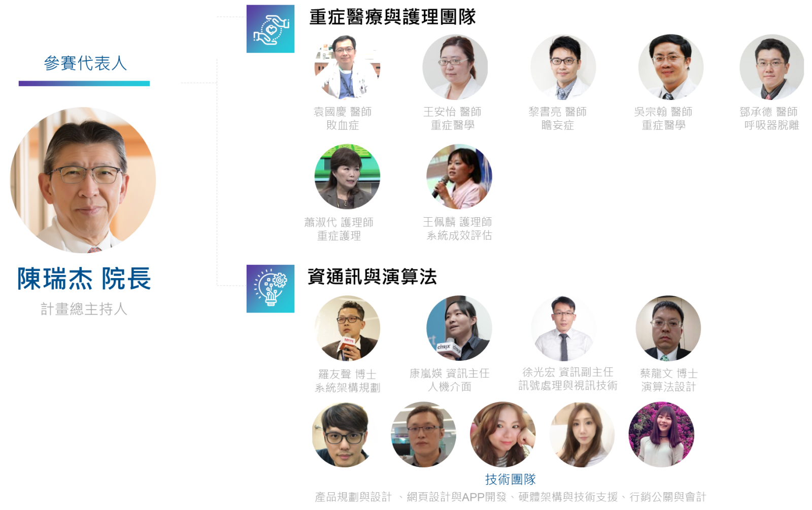Click the gradient bar under 參賽代表人
This screenshot has height=510, width=812.
point(84,83)
